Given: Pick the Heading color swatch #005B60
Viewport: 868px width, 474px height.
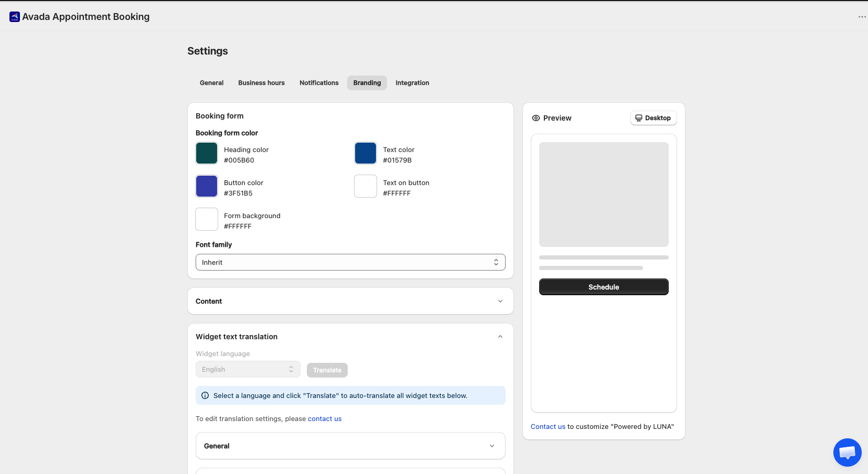Looking at the screenshot, I should coord(207,153).
